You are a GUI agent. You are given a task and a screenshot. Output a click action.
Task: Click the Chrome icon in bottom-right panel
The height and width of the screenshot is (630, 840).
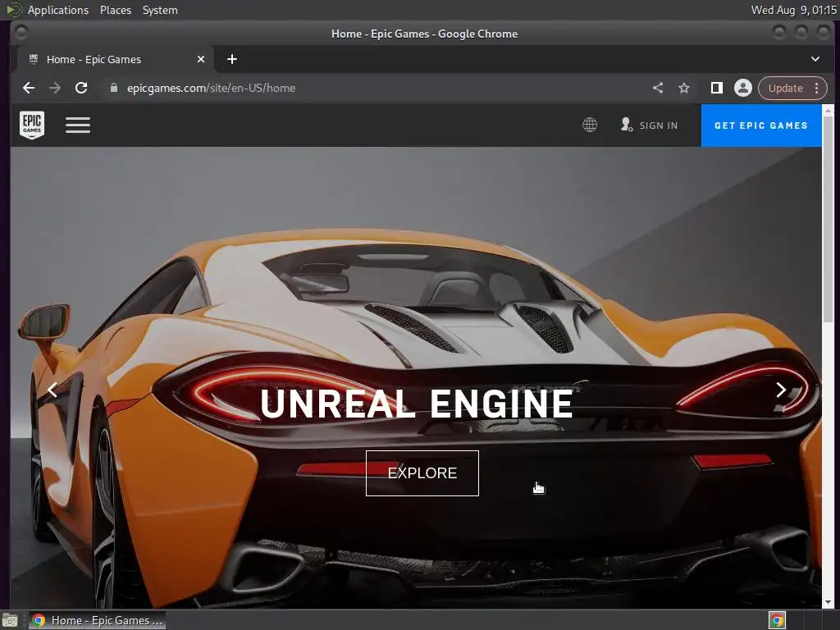(x=777, y=620)
